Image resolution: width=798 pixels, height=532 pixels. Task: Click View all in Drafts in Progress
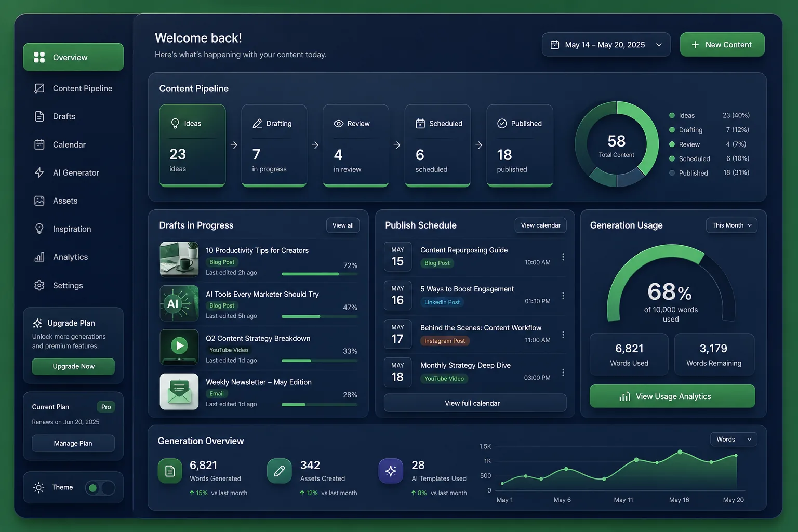tap(343, 225)
